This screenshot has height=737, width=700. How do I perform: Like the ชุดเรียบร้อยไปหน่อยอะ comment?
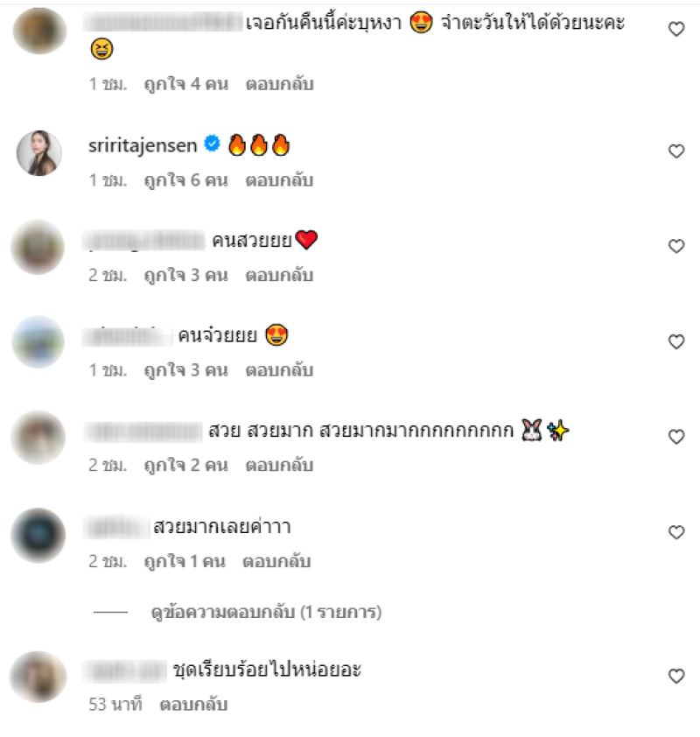676,676
